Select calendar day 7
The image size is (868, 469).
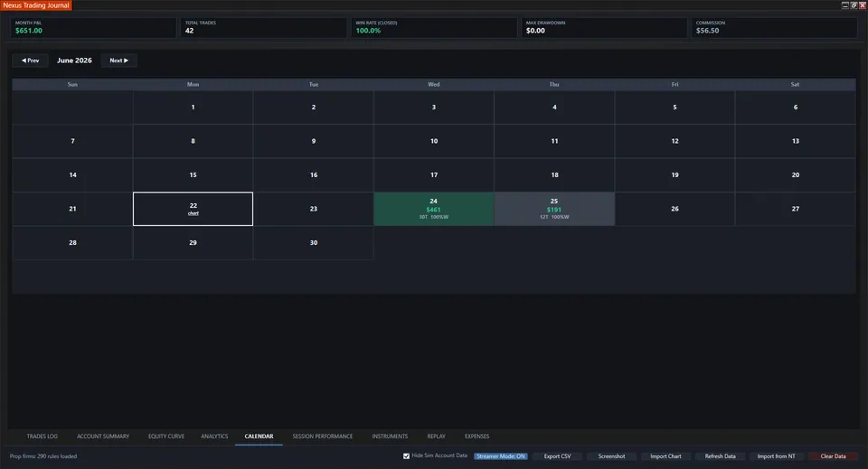coord(72,141)
